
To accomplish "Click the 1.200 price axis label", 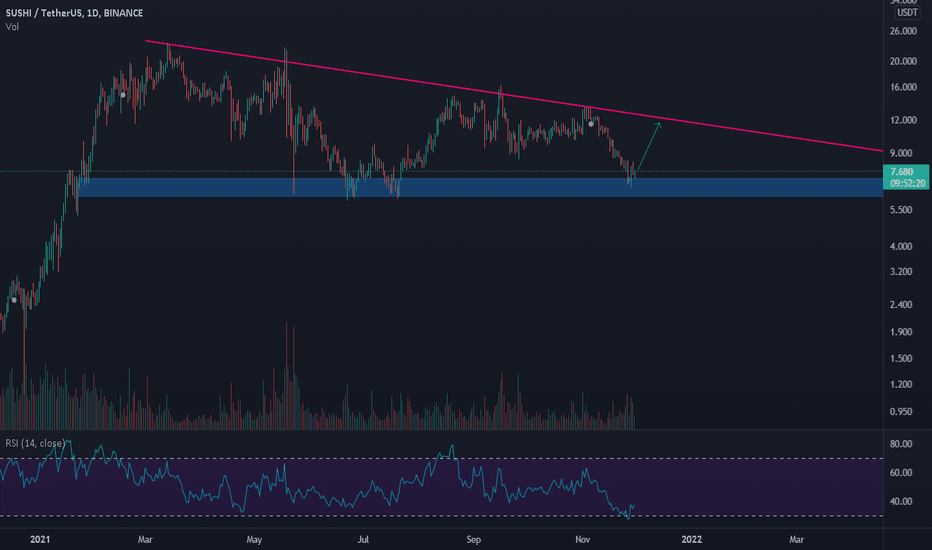I will coord(901,385).
